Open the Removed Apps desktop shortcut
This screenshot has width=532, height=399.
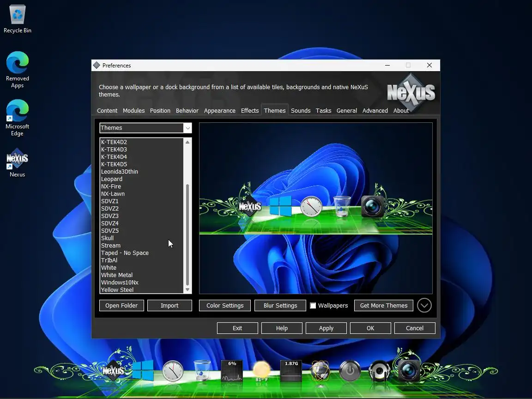tap(17, 70)
